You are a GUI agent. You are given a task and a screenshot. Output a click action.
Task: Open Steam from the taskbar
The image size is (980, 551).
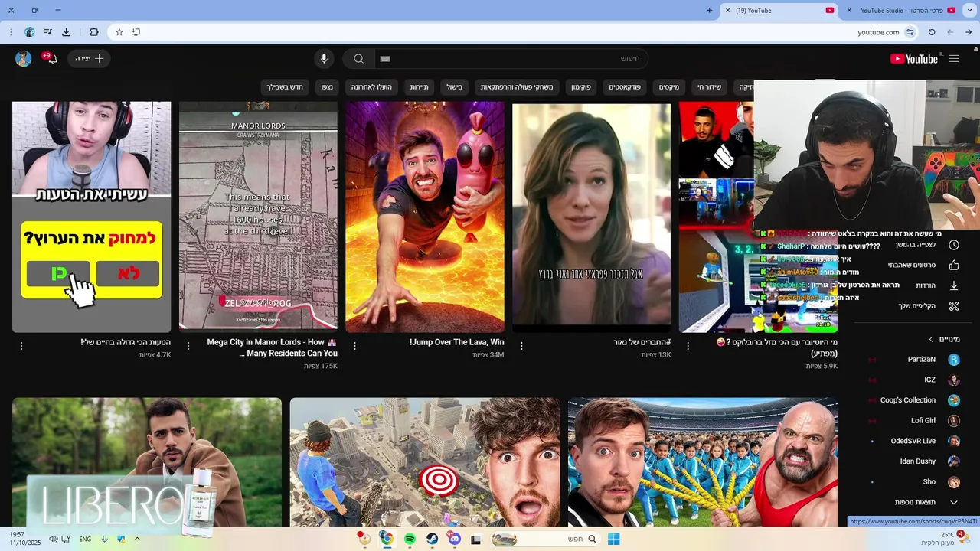pyautogui.click(x=432, y=539)
